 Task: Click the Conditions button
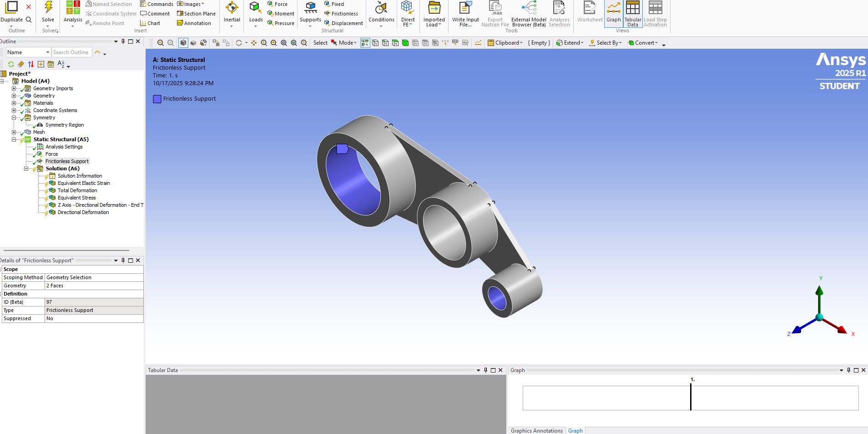pos(381,14)
